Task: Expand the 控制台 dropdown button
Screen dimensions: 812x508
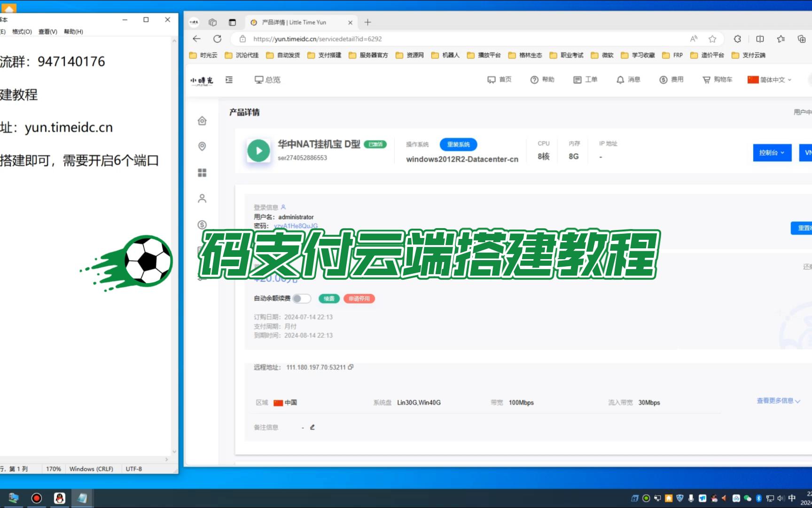Action: click(x=772, y=153)
